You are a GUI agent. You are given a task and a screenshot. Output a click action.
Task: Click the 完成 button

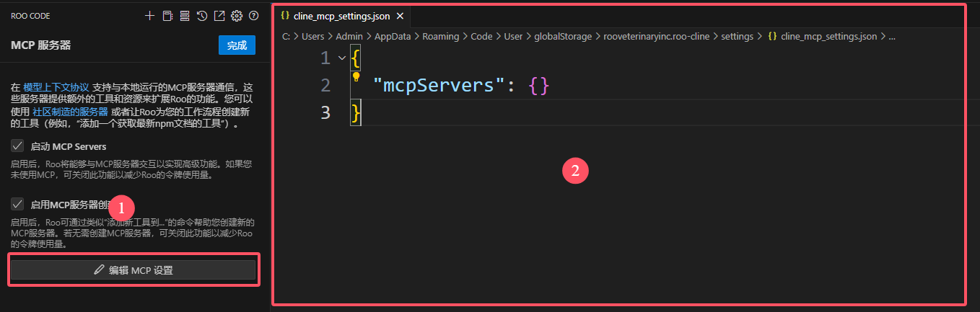pyautogui.click(x=237, y=45)
